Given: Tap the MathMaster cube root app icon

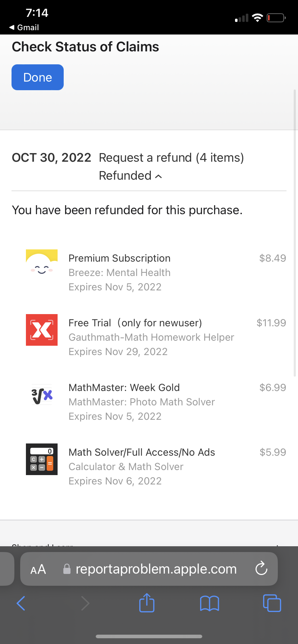Looking at the screenshot, I should point(42,395).
